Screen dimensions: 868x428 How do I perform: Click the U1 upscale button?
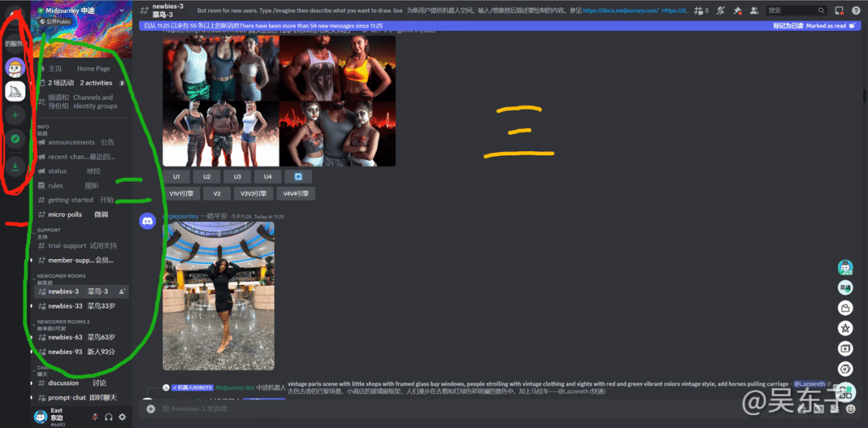(x=177, y=177)
